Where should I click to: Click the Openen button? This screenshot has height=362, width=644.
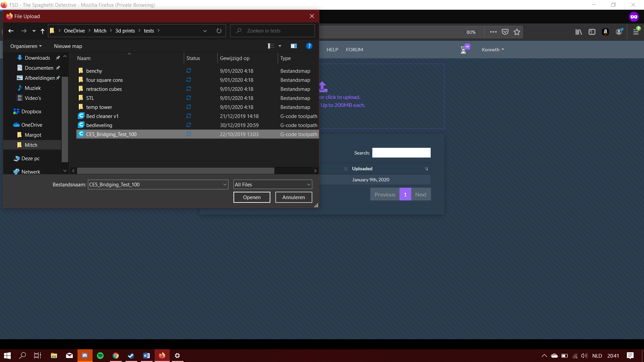pyautogui.click(x=252, y=197)
